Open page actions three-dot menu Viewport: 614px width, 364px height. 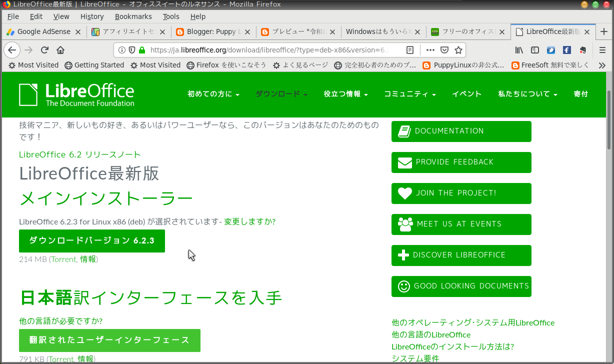click(x=430, y=50)
